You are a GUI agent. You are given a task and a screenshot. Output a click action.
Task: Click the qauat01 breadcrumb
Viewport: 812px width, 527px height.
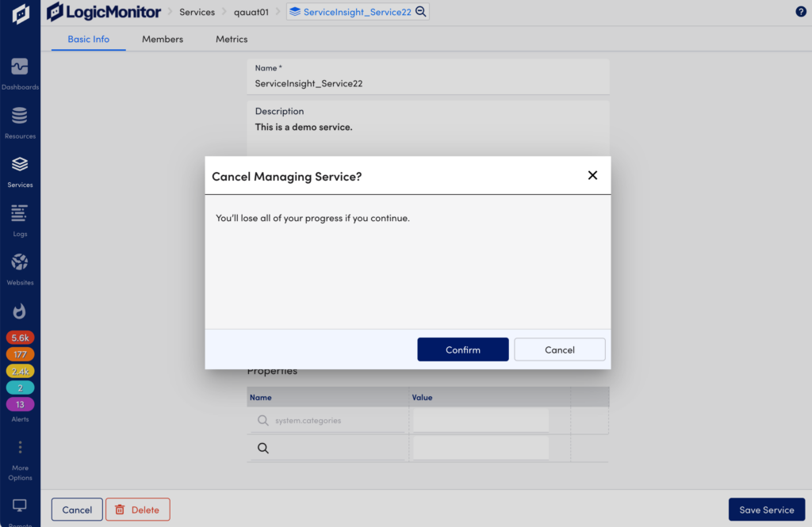coord(251,11)
